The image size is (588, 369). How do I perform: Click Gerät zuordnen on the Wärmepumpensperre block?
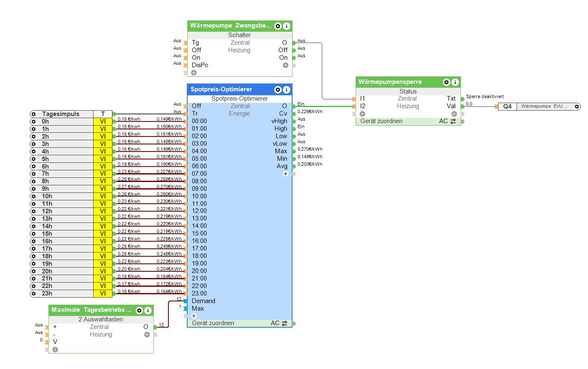coord(381,121)
